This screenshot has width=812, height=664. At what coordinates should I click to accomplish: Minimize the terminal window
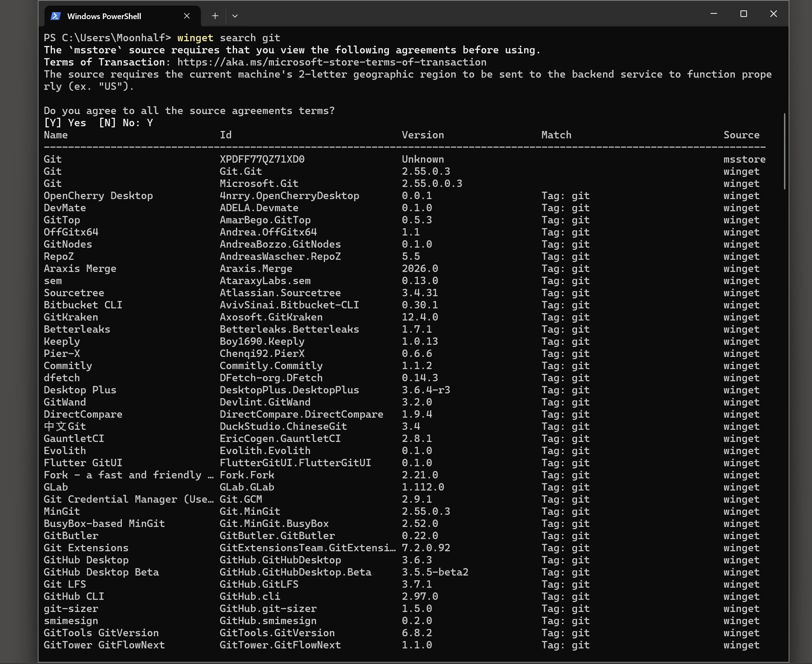pos(714,14)
